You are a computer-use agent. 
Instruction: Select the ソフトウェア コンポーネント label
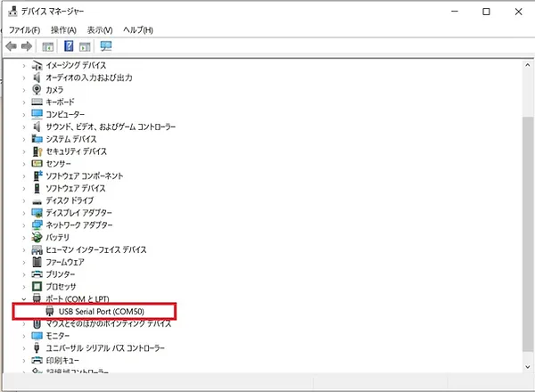[85, 176]
